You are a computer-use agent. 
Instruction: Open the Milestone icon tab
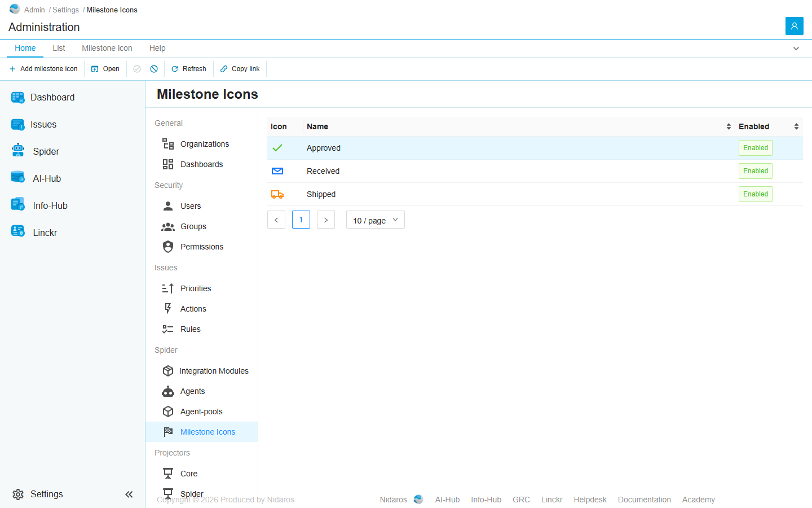107,48
